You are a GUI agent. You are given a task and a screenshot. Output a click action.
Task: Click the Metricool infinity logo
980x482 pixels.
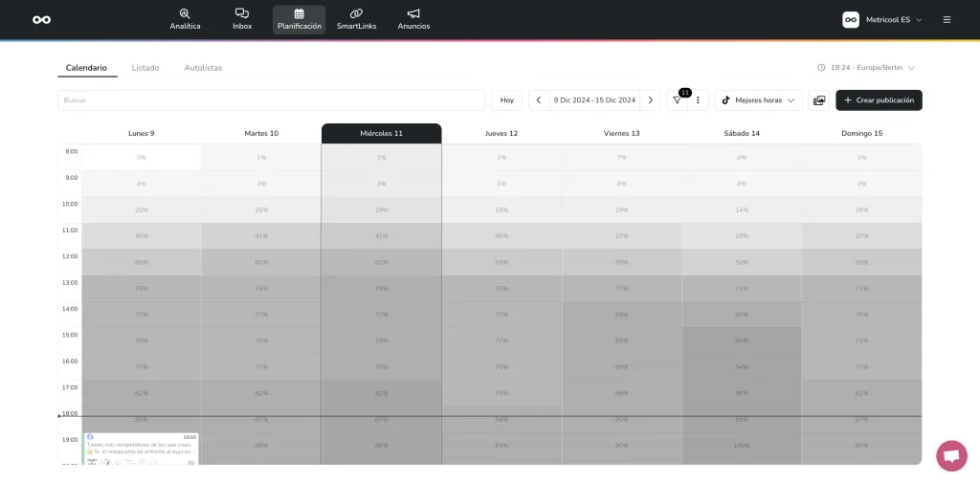(41, 19)
